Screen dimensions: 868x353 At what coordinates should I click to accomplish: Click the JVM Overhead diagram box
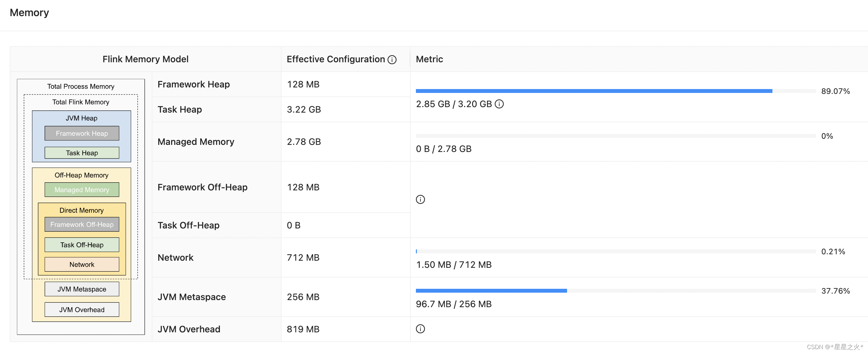(82, 309)
